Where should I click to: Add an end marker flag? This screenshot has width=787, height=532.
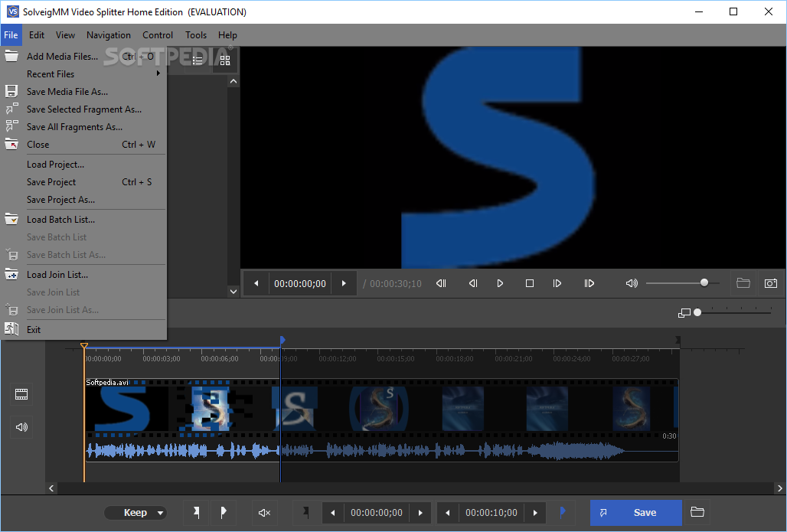click(224, 513)
